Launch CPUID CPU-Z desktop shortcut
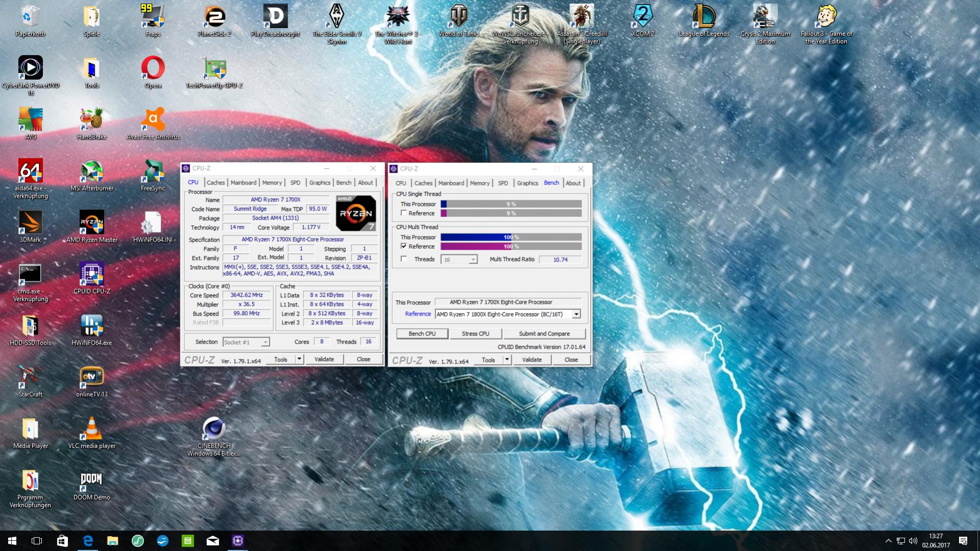 (x=92, y=279)
